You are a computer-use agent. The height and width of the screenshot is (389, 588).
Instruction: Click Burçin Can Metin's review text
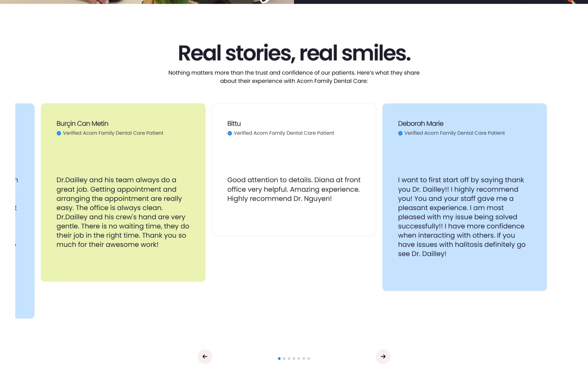[123, 212]
